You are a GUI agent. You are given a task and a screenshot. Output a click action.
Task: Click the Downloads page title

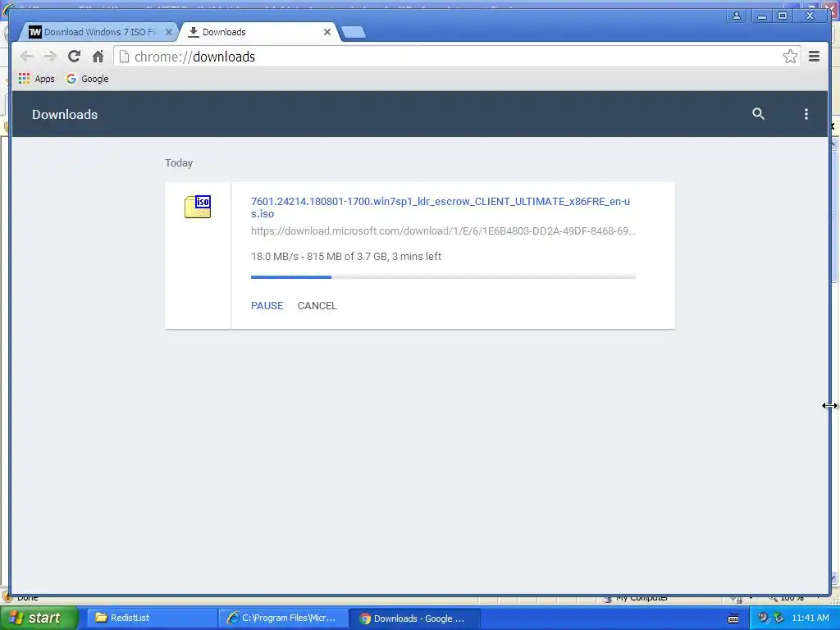point(65,114)
